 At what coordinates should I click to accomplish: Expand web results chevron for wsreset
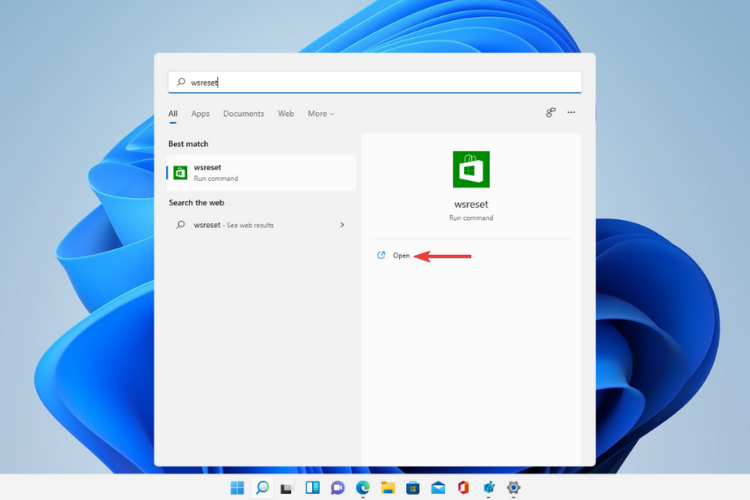tap(342, 225)
